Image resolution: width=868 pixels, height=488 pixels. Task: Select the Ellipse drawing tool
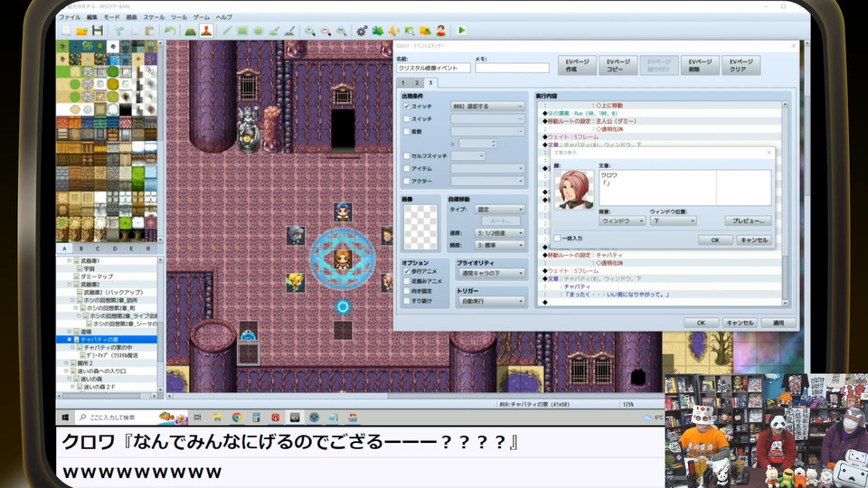click(258, 31)
